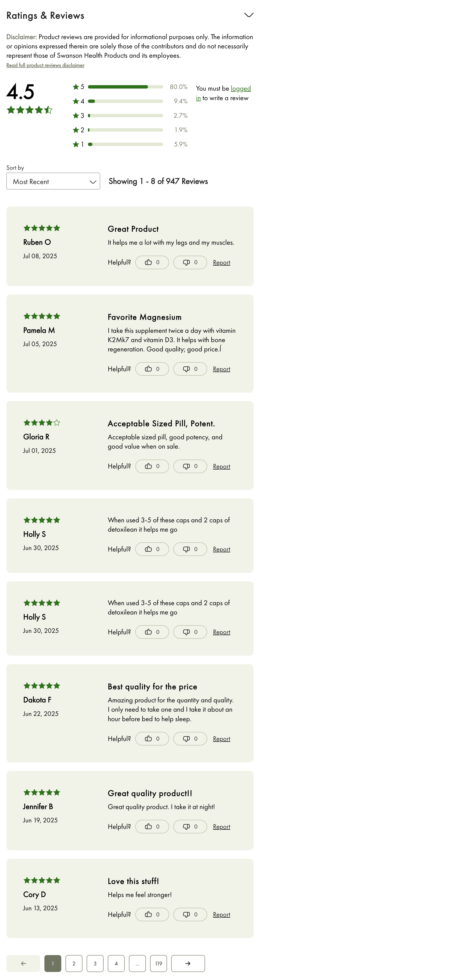Viewport: 465px width, 980px height.
Task: Filter reviews by 5 star rating bar
Action: (125, 87)
